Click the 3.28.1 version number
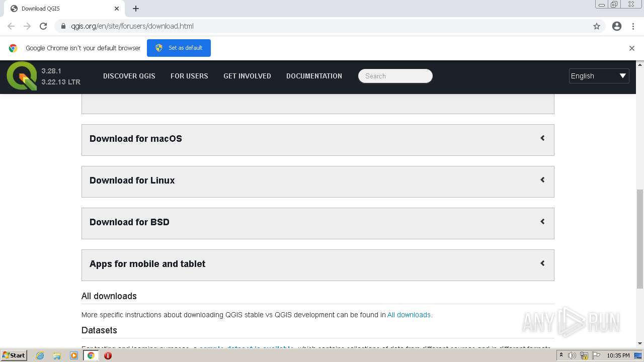The width and height of the screenshot is (644, 362). 51,71
